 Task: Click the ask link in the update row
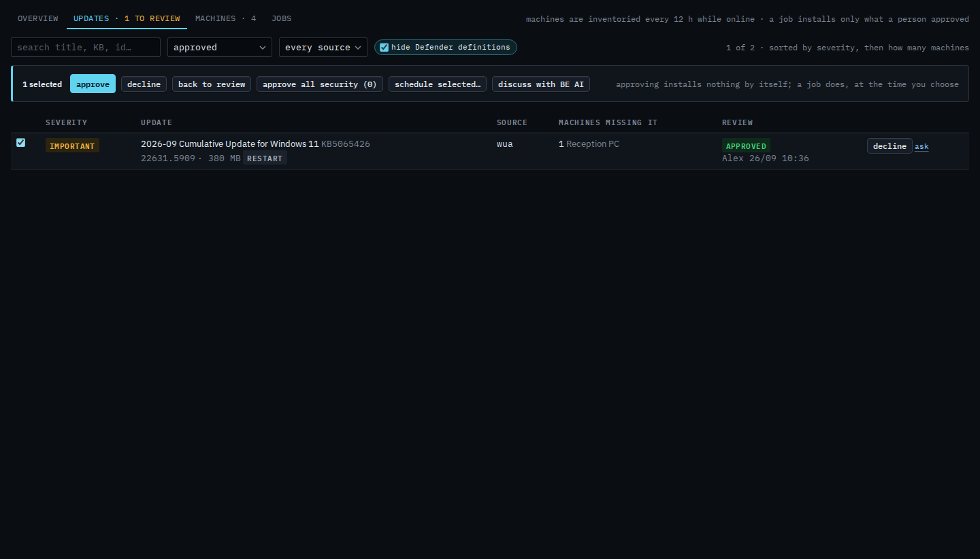(x=921, y=146)
